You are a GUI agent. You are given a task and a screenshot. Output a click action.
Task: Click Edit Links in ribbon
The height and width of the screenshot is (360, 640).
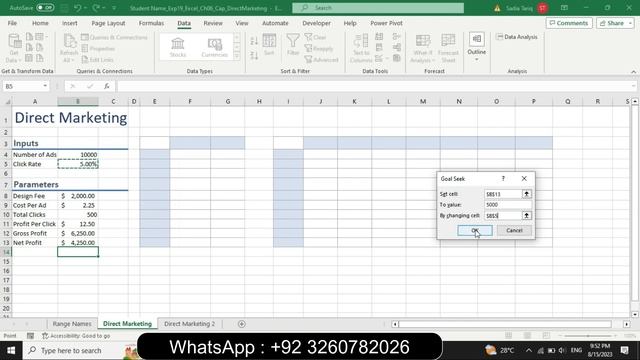[98, 60]
